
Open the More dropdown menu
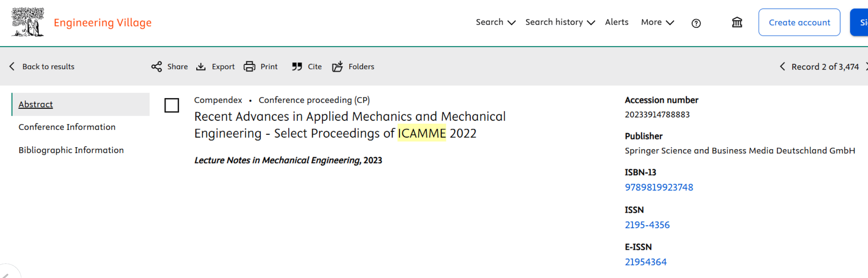[657, 22]
